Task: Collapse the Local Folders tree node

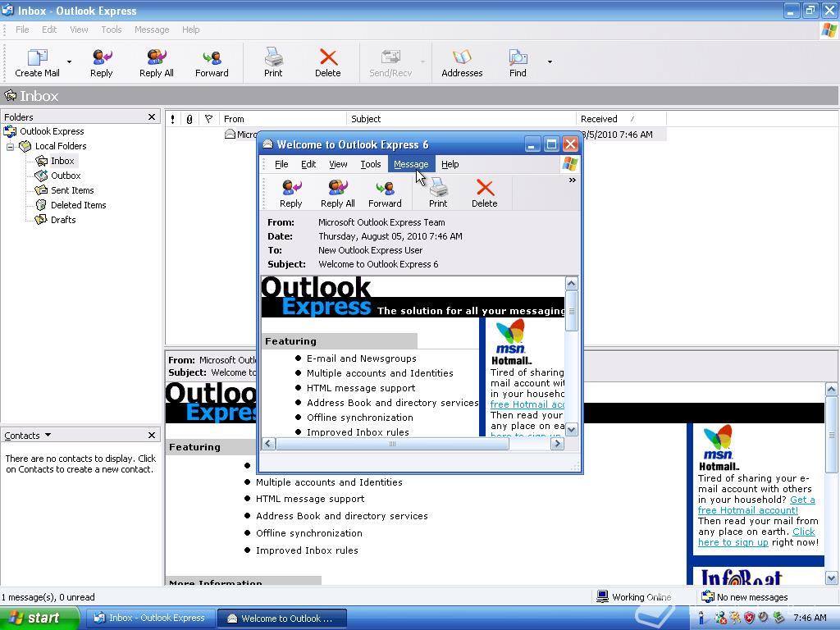Action: [10, 146]
